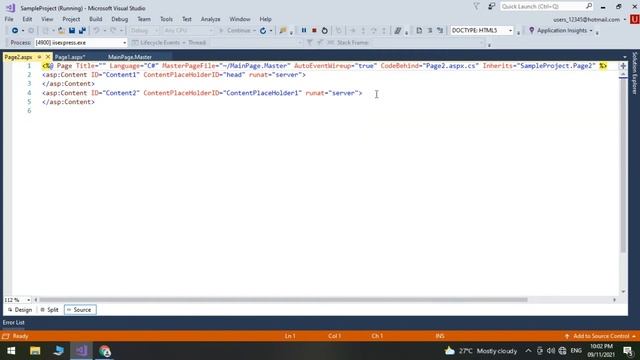This screenshot has height=360, width=640.
Task: Open the Application Insights pin icon
Action: click(531, 31)
